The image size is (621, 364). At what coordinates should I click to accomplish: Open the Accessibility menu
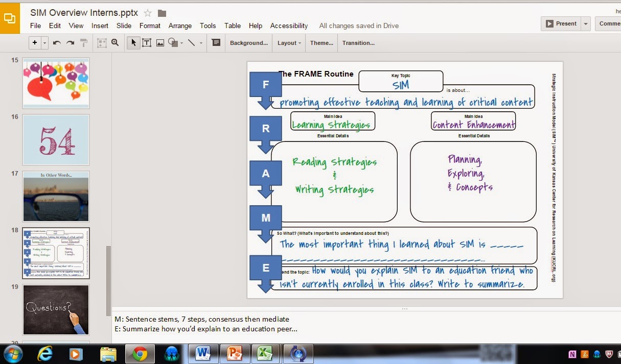[x=289, y=26]
